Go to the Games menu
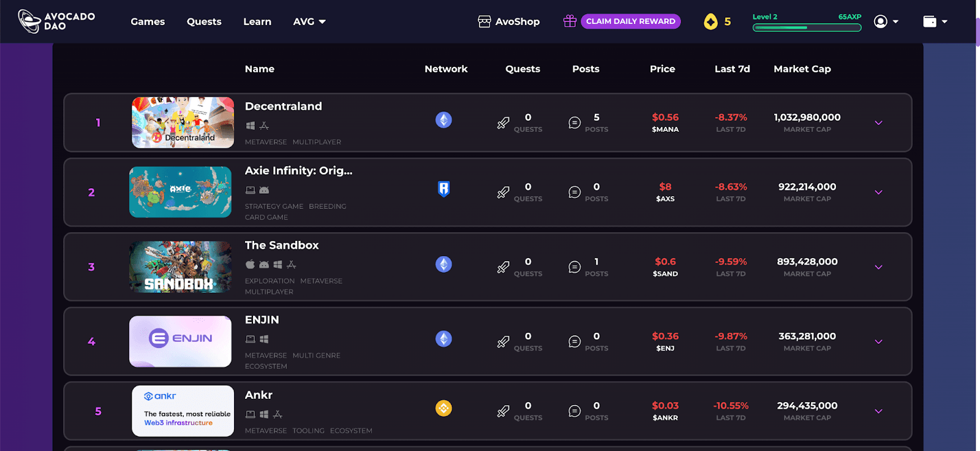Screen dimensions: 980x451 148,21
